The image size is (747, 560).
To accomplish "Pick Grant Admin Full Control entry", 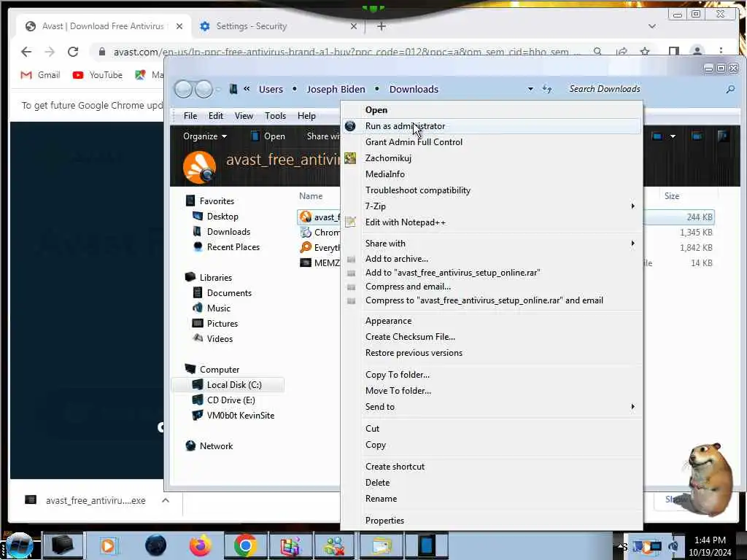I will pos(491,142).
